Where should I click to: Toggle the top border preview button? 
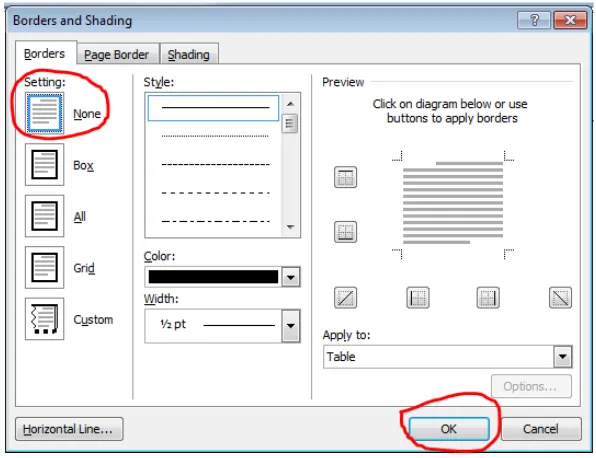(x=345, y=177)
